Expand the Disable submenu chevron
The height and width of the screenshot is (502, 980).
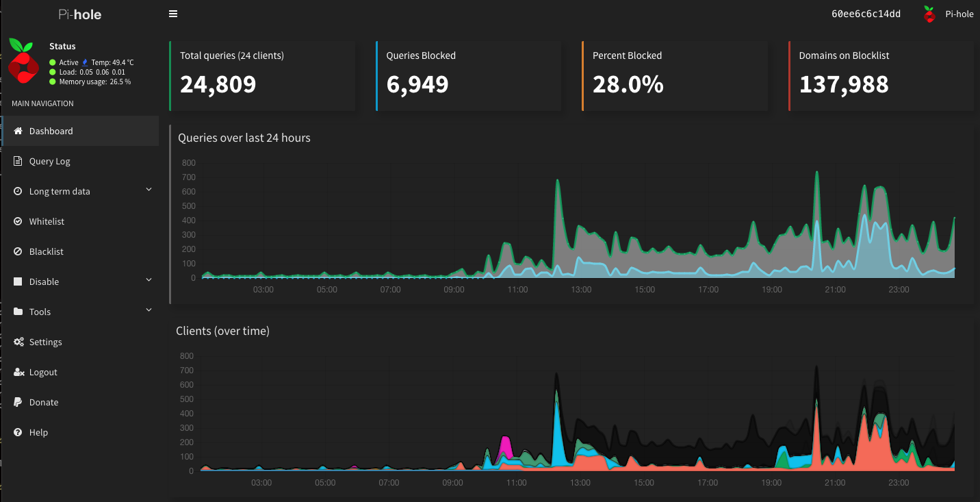(x=149, y=280)
